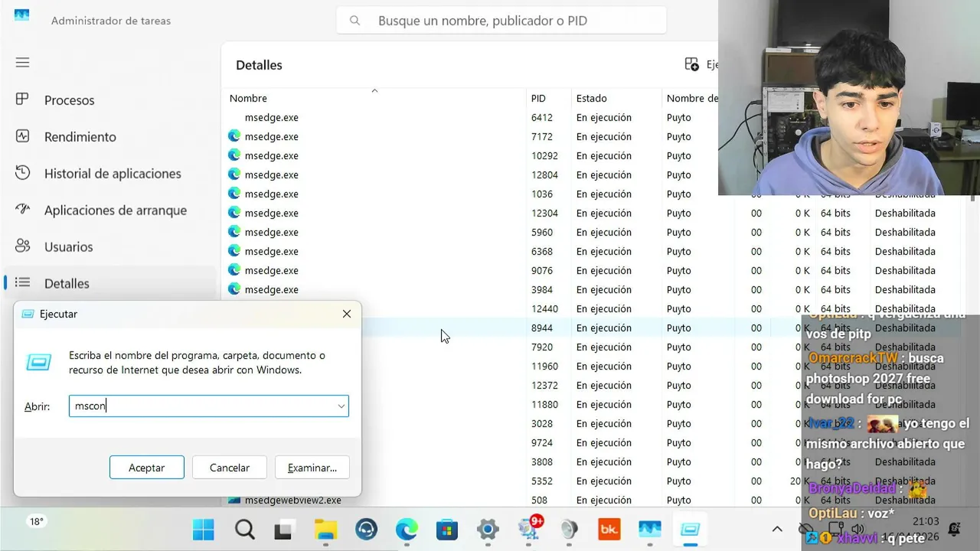Screen dimensions: 980x551
Task: Click PID 3028 cell
Action: 542,423
